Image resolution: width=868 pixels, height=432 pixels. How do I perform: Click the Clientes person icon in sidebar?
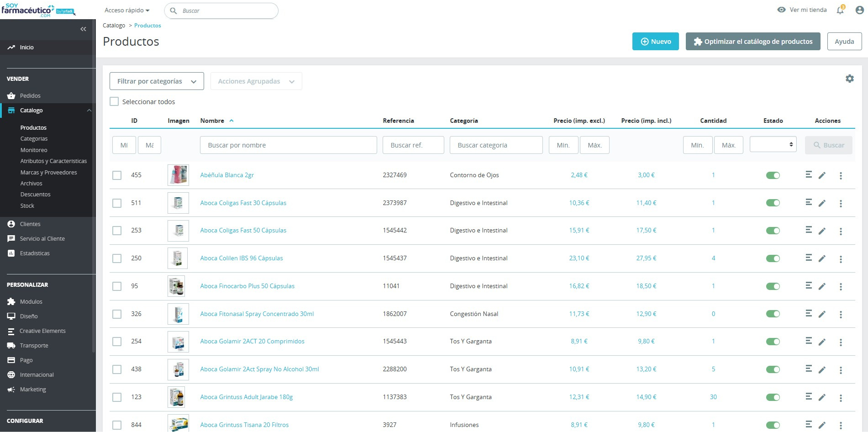(x=11, y=224)
